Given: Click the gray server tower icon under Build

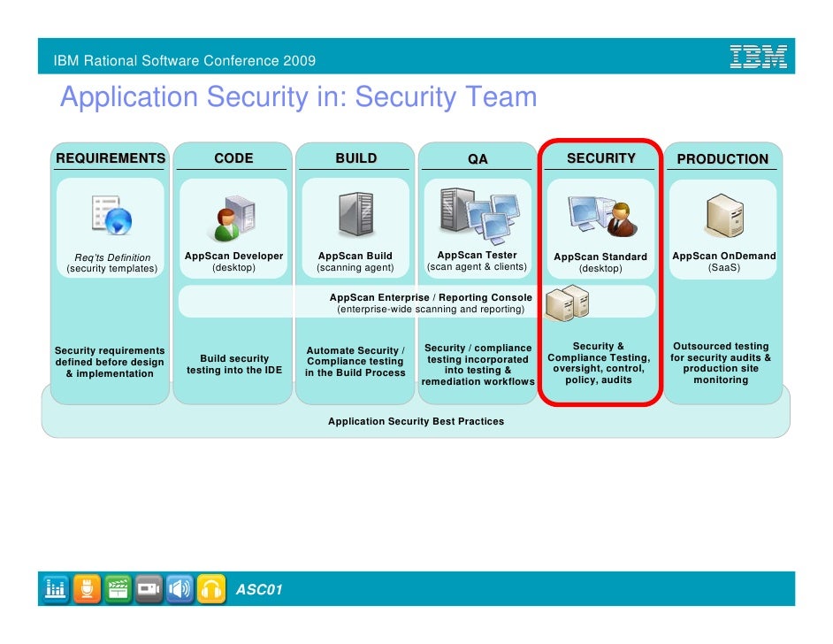Looking at the screenshot, I should (x=356, y=214).
